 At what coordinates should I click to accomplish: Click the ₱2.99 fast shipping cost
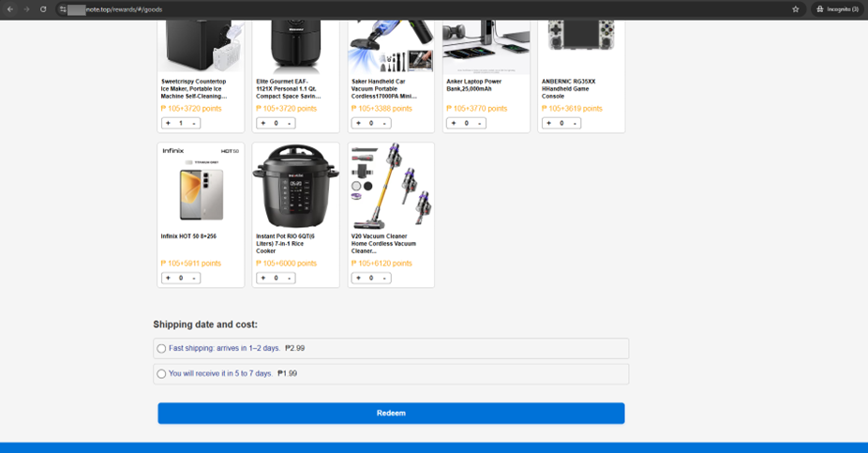(x=295, y=348)
